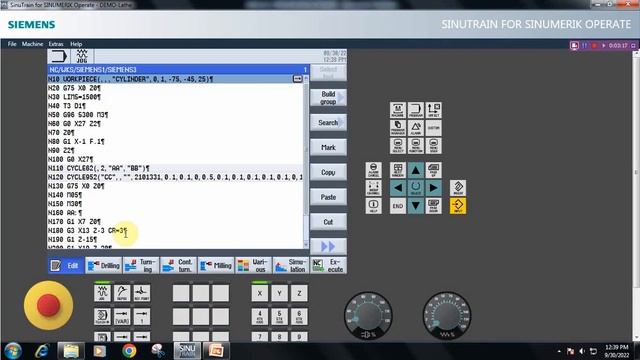640x360 pixels.
Task: Click the Copy softkey
Action: (x=328, y=172)
